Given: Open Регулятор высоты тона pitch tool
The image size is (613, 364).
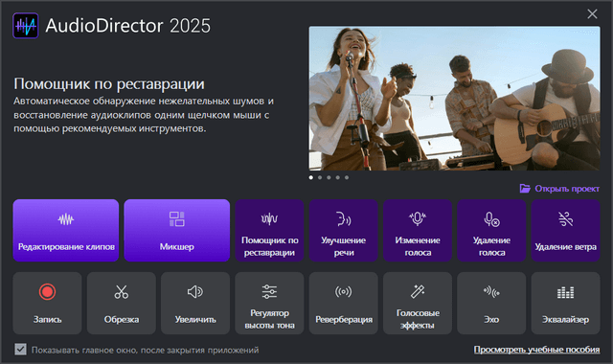Looking at the screenshot, I should click(269, 303).
